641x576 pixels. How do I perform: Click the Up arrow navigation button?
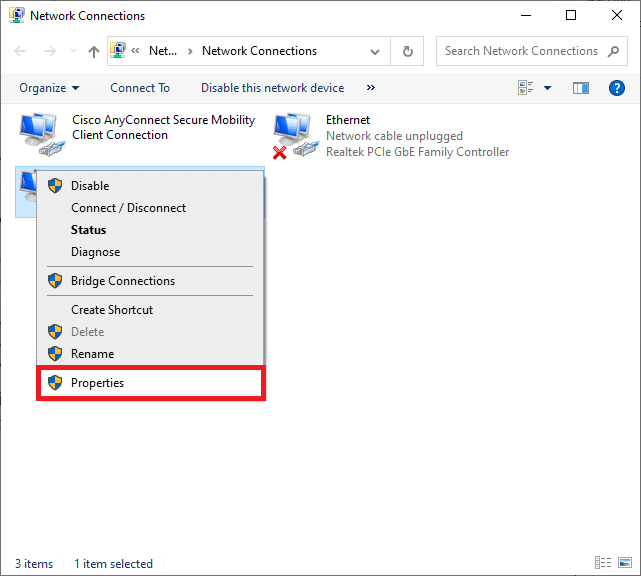94,51
